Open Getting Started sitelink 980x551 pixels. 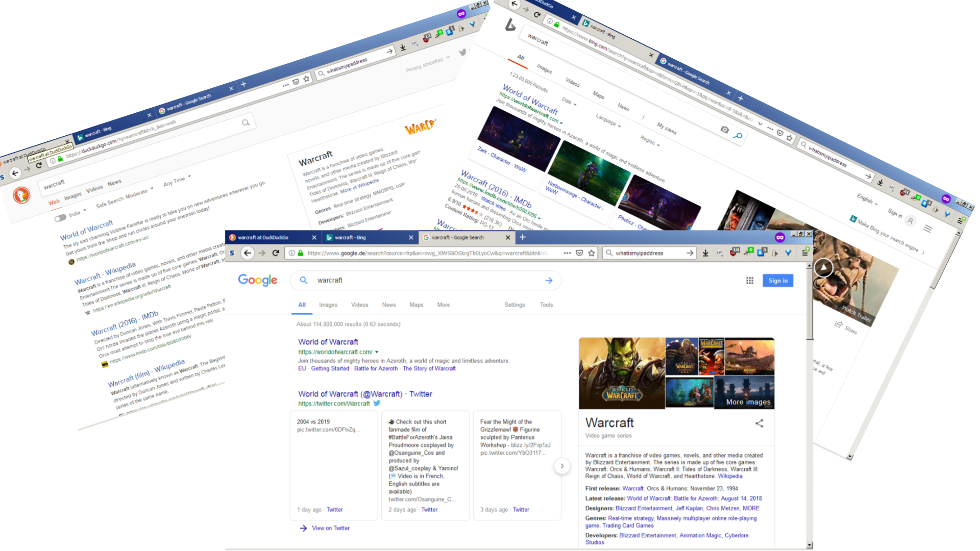tap(330, 368)
